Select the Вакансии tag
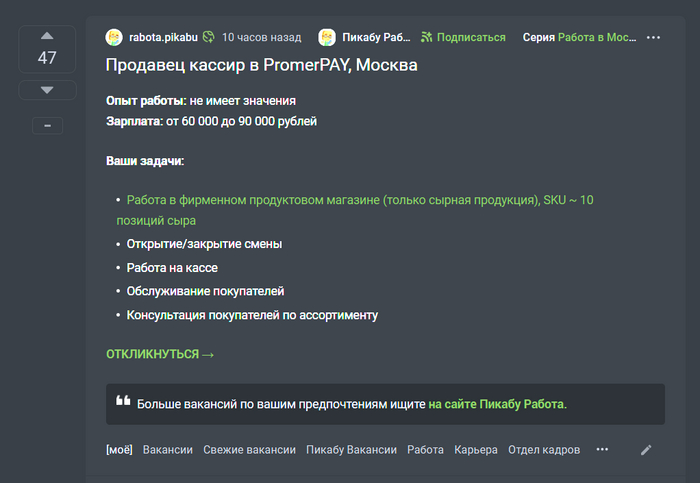This screenshot has height=483, width=700. [168, 450]
